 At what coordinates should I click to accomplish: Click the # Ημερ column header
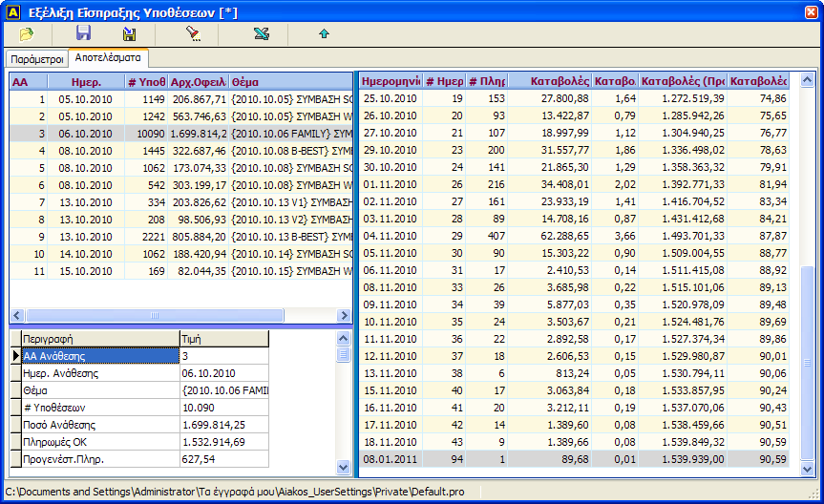[x=444, y=81]
